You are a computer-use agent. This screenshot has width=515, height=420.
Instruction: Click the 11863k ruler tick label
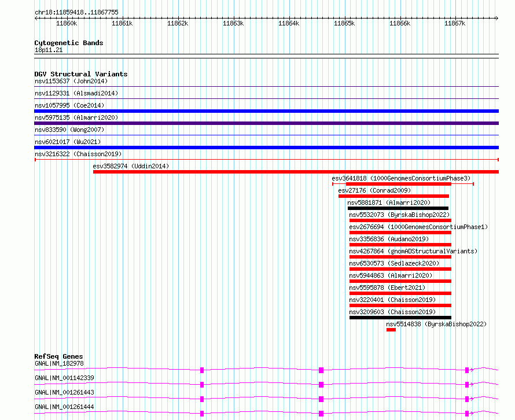(233, 23)
